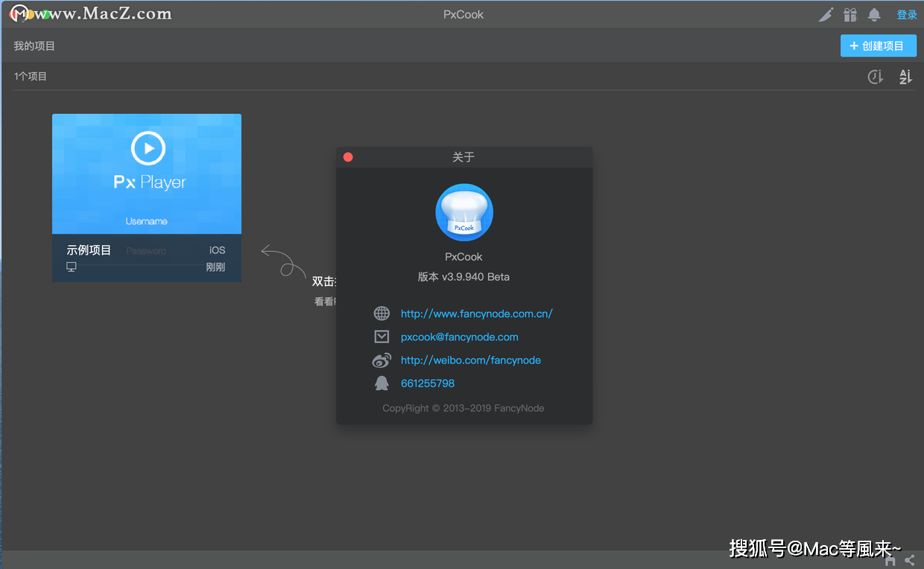Switch to the 我的项目 section

(x=34, y=45)
